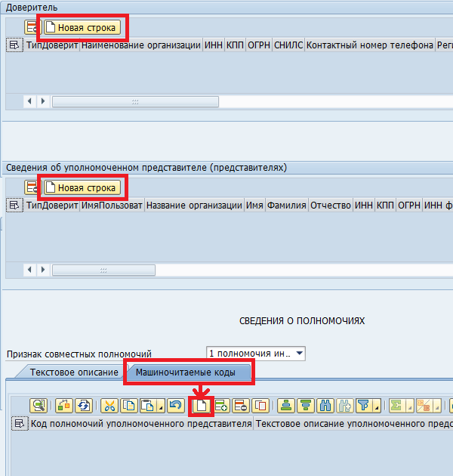453x476 pixels.
Task: Click the Details magnifier icon in the codes toolbar
Action: point(39,406)
